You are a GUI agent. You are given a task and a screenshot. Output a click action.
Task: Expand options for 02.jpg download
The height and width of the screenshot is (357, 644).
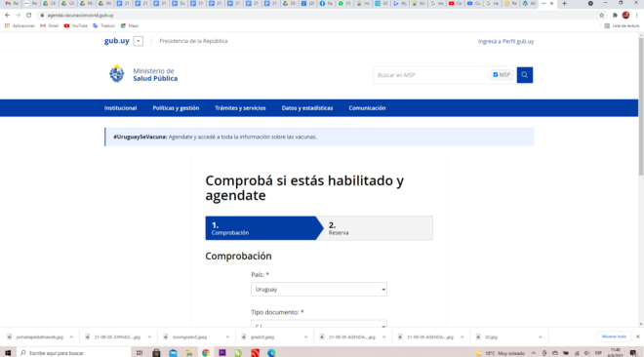coord(541,337)
